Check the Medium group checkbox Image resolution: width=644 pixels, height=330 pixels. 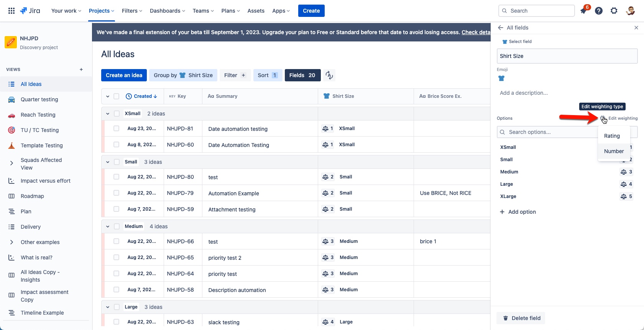[x=117, y=226]
